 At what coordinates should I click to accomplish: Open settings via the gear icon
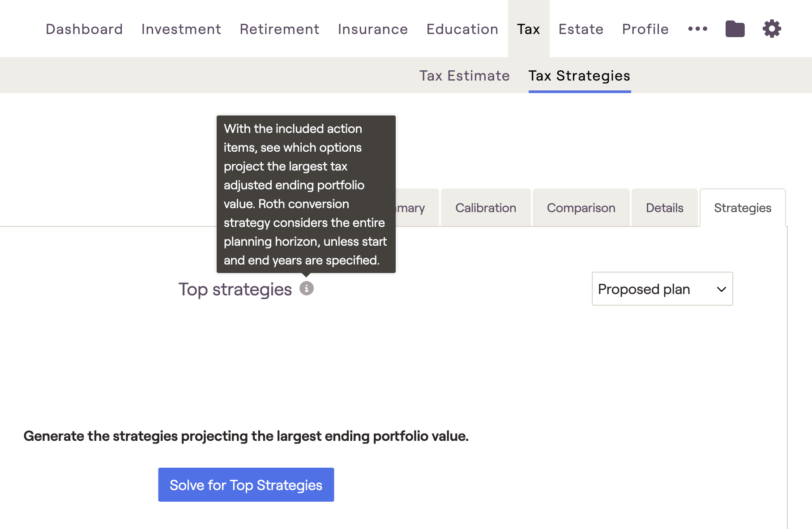coord(772,29)
